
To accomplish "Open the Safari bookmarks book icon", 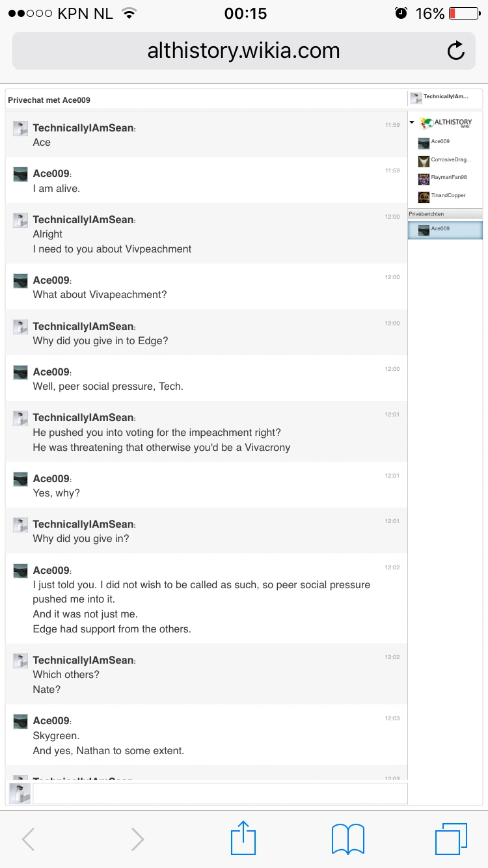I will (x=347, y=838).
